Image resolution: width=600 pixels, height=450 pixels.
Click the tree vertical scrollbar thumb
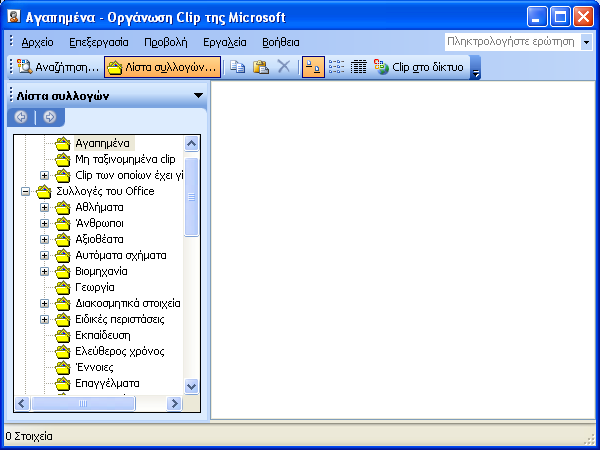pos(191,197)
